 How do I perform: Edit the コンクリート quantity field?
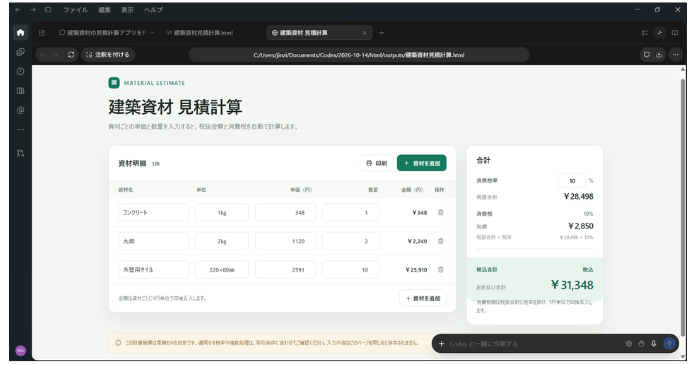(351, 212)
